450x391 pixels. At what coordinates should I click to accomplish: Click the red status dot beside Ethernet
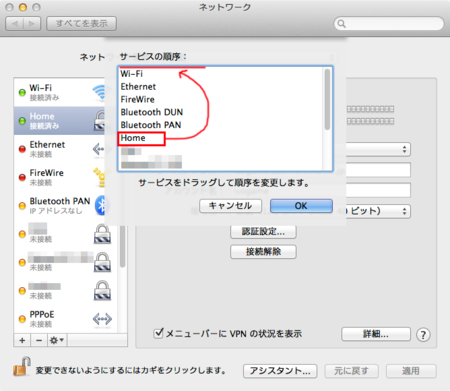[22, 149]
